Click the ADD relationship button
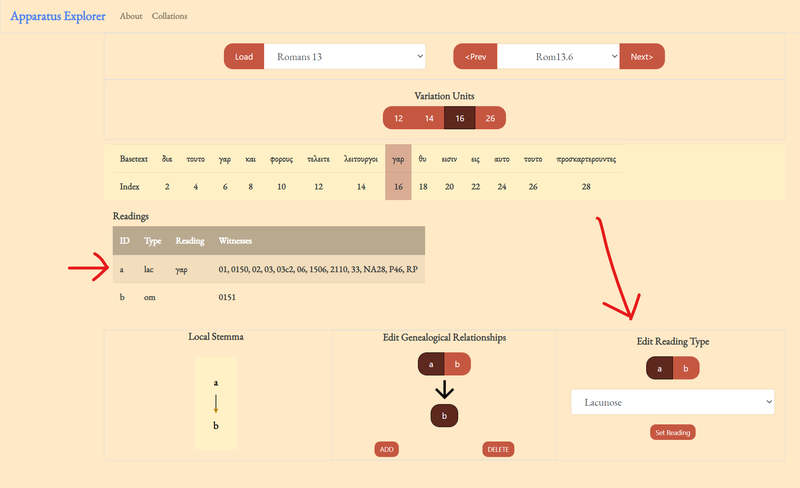Image resolution: width=800 pixels, height=488 pixels. (x=387, y=450)
